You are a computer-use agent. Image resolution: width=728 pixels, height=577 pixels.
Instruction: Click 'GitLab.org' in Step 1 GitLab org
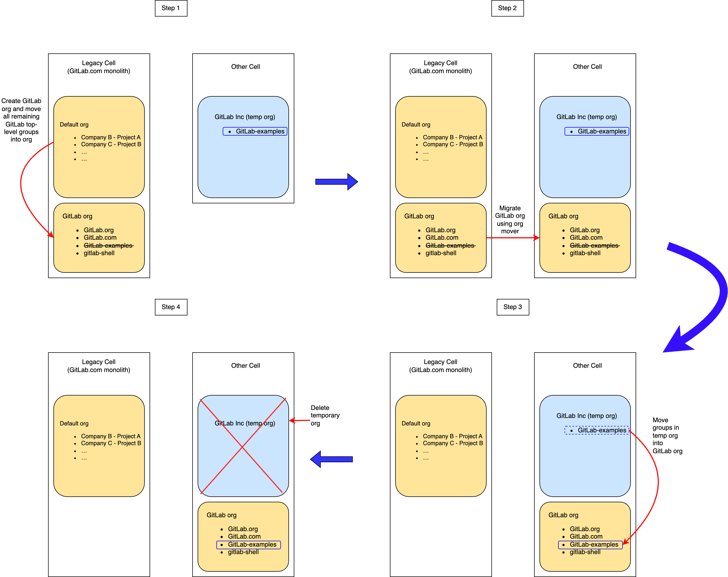[99, 230]
